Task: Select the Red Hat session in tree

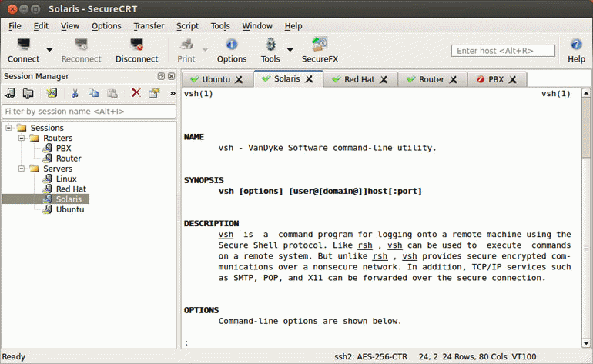Action: [x=71, y=189]
